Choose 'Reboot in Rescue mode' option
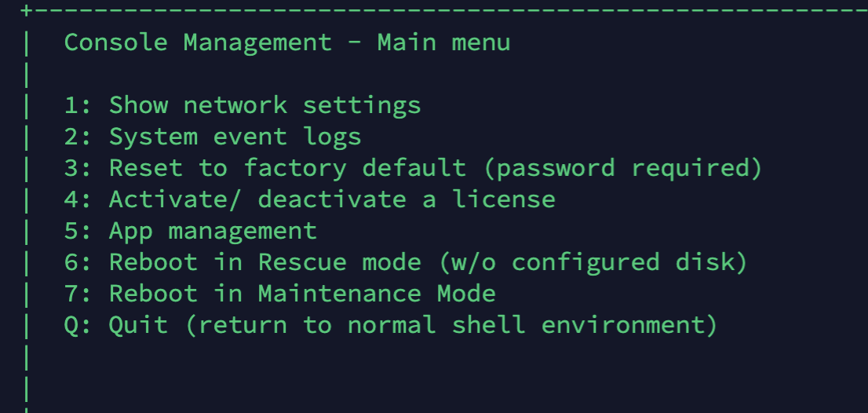This screenshot has width=868, height=413. point(264,262)
